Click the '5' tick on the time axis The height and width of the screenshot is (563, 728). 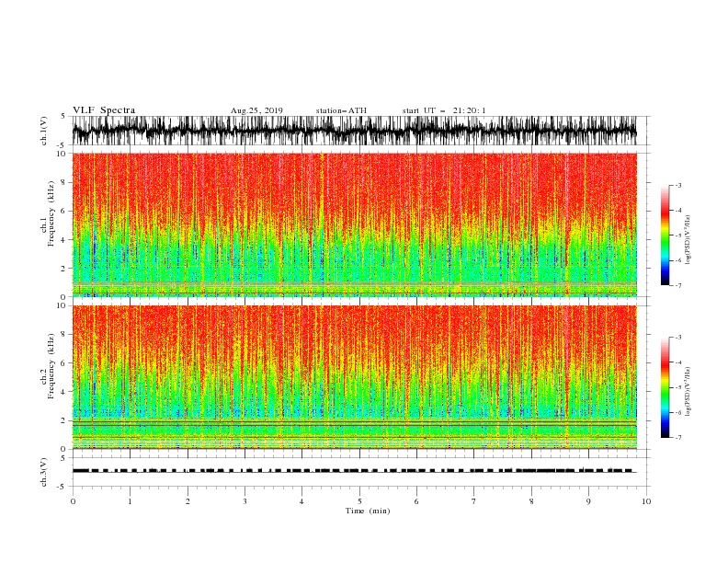click(359, 501)
